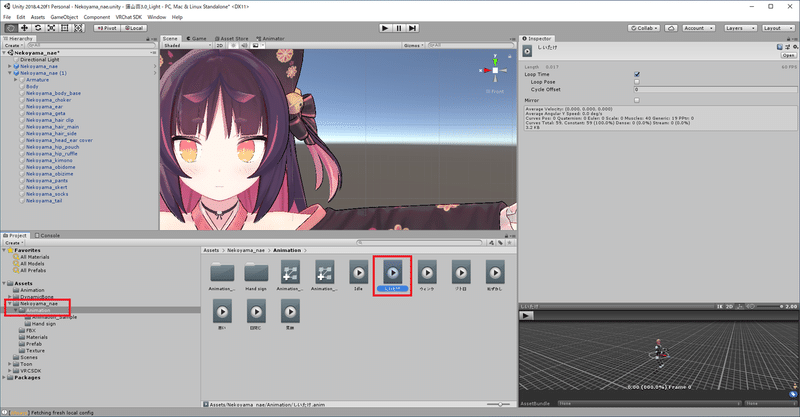
Task: Toggle the Loop Time checkbox
Action: [637, 75]
